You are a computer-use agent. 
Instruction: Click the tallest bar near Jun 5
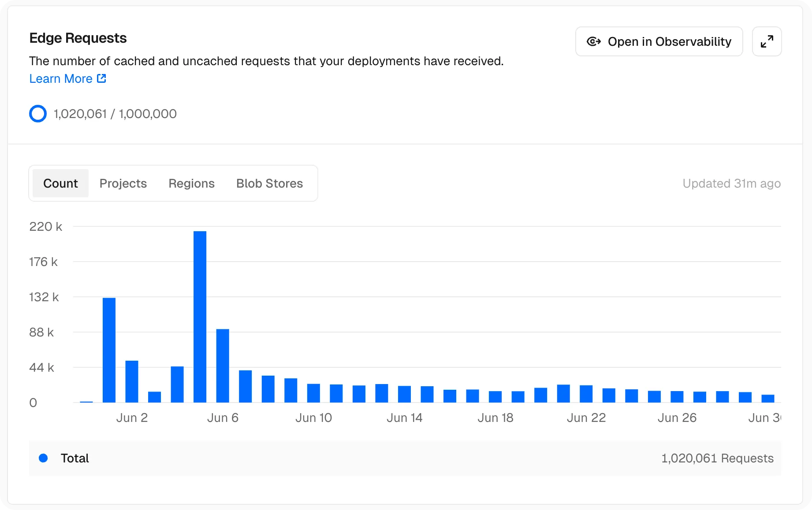tap(200, 317)
